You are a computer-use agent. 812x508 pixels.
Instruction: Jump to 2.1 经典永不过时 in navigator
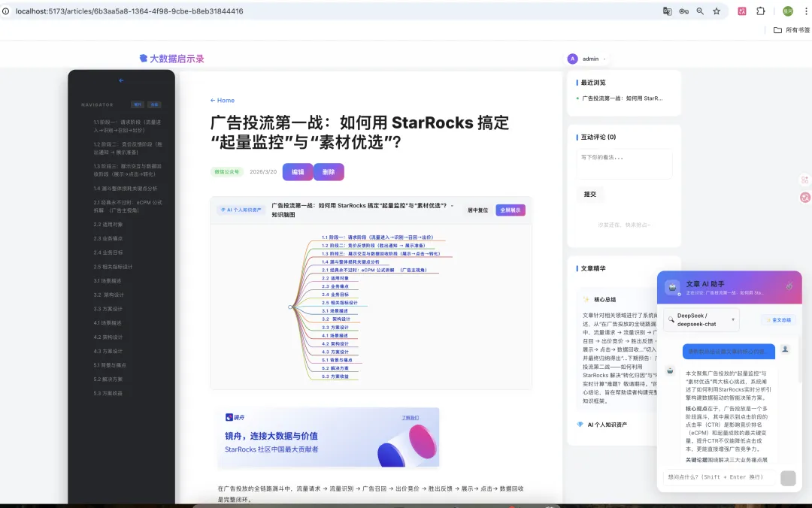[127, 206]
